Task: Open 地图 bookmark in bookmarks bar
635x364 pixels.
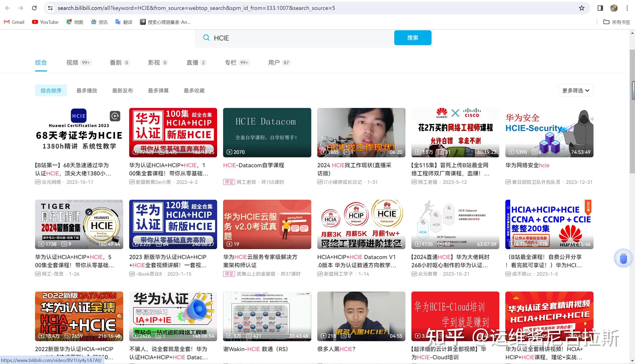Action: (75, 22)
